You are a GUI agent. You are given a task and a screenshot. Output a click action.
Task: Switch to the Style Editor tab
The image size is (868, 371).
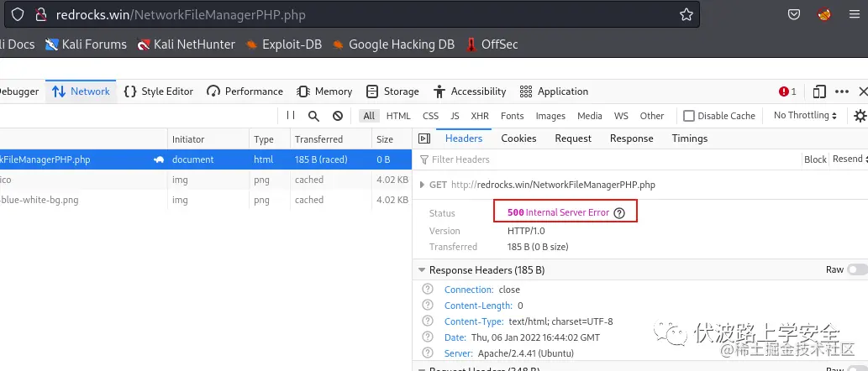158,91
